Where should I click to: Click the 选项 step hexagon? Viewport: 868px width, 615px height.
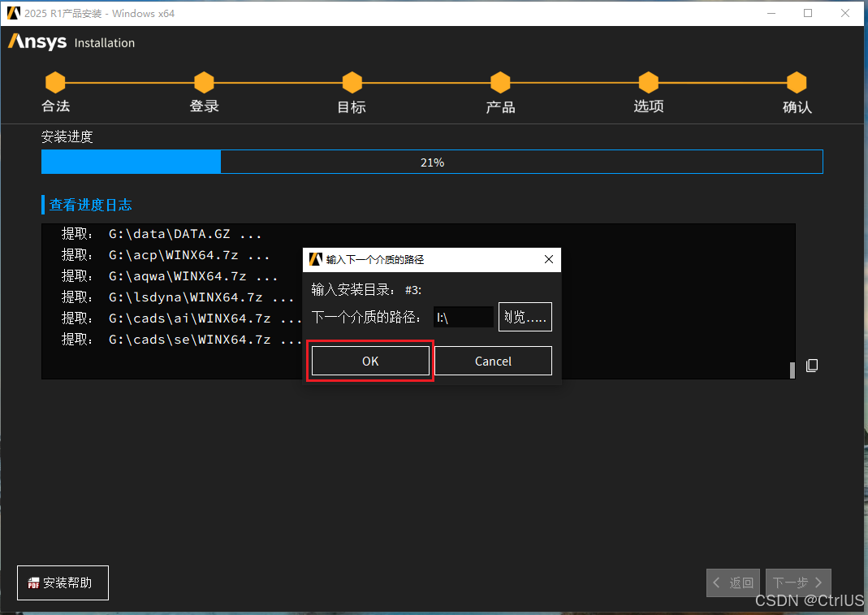648,83
